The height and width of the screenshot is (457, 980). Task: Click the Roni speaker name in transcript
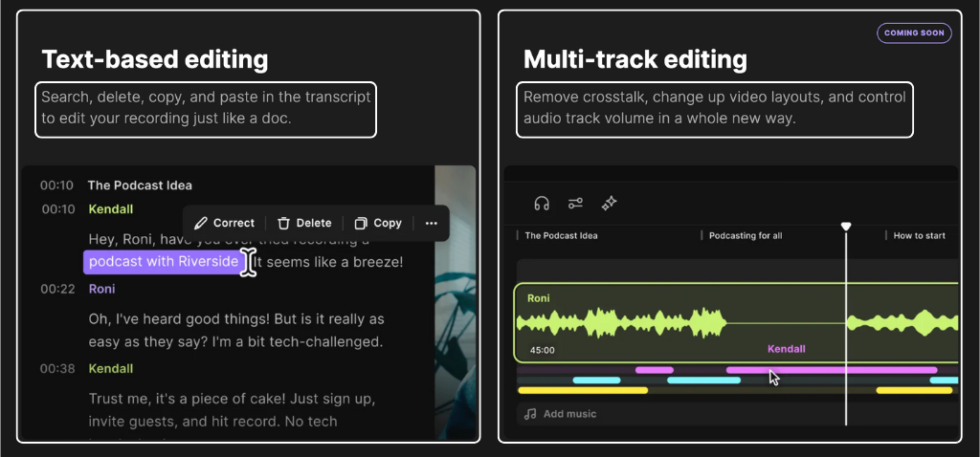click(x=102, y=289)
